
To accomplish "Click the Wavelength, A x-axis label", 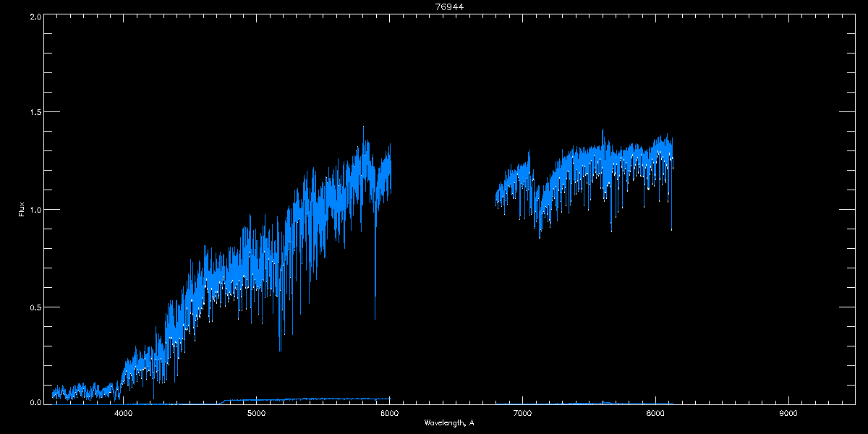I will [x=449, y=423].
